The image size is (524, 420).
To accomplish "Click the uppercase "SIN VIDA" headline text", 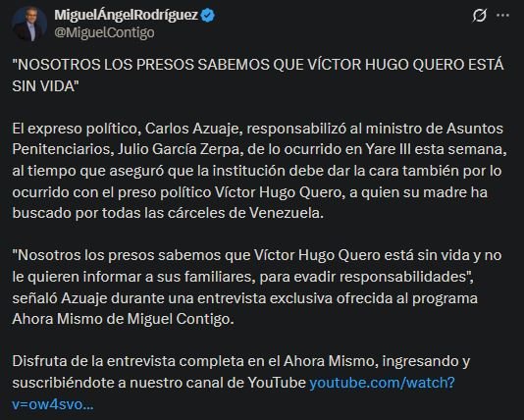I will point(45,86).
